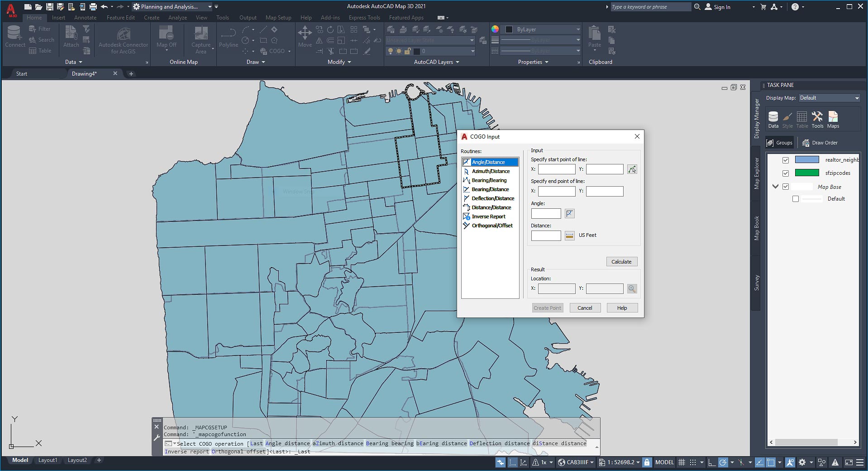Viewport: 868px width, 471px height.
Task: Switch to the Layout1 tab
Action: 48,460
